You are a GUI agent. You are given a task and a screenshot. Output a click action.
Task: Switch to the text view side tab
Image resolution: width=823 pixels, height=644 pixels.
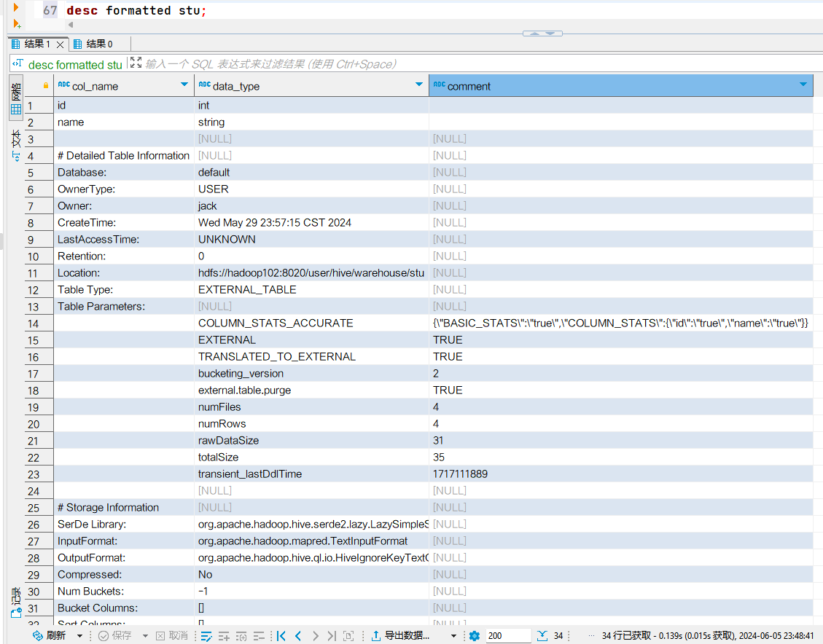tap(16, 145)
